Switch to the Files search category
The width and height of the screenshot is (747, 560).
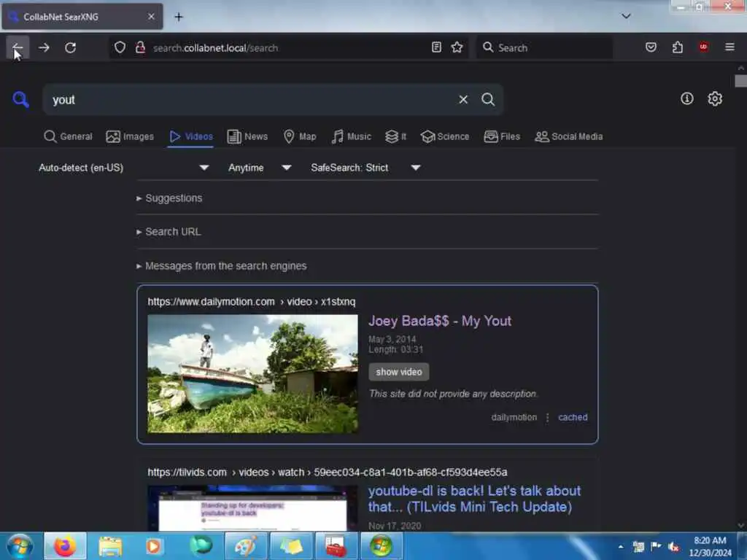click(x=502, y=136)
